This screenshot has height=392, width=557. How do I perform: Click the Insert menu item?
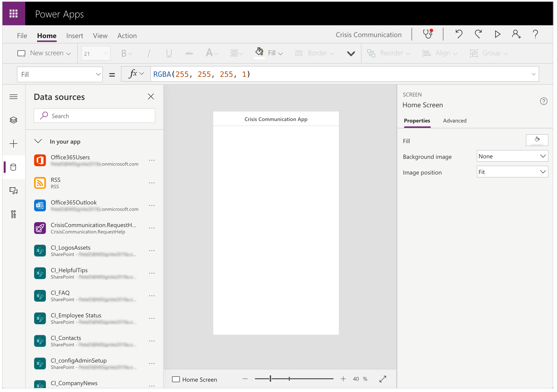tap(75, 35)
